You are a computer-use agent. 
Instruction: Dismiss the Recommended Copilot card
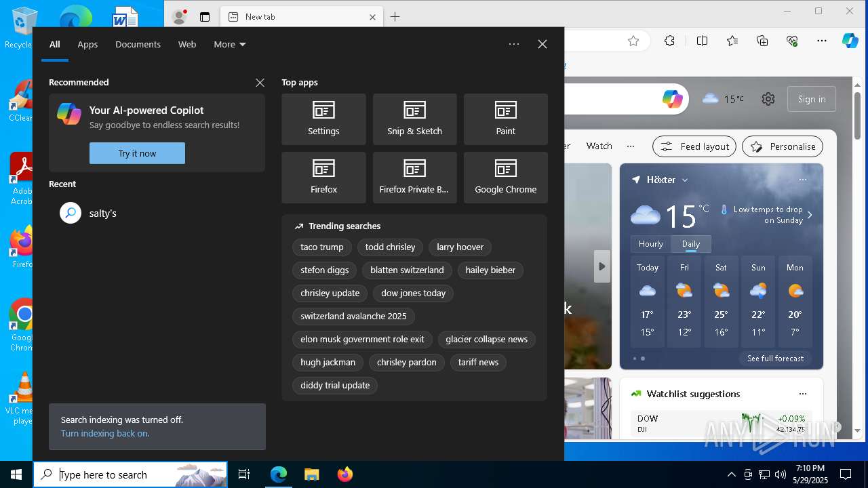(260, 82)
